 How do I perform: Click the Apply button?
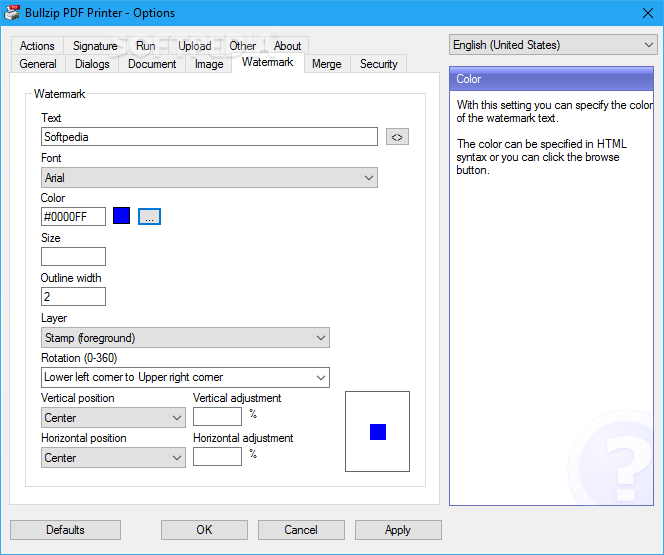click(x=398, y=530)
